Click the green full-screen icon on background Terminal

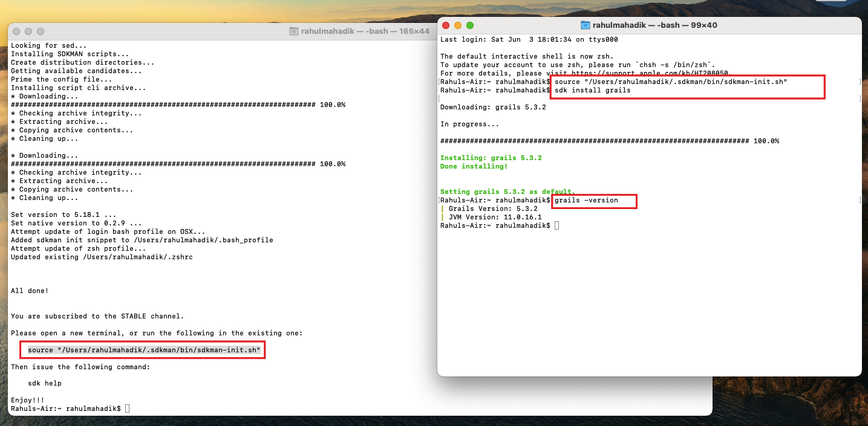tap(40, 31)
